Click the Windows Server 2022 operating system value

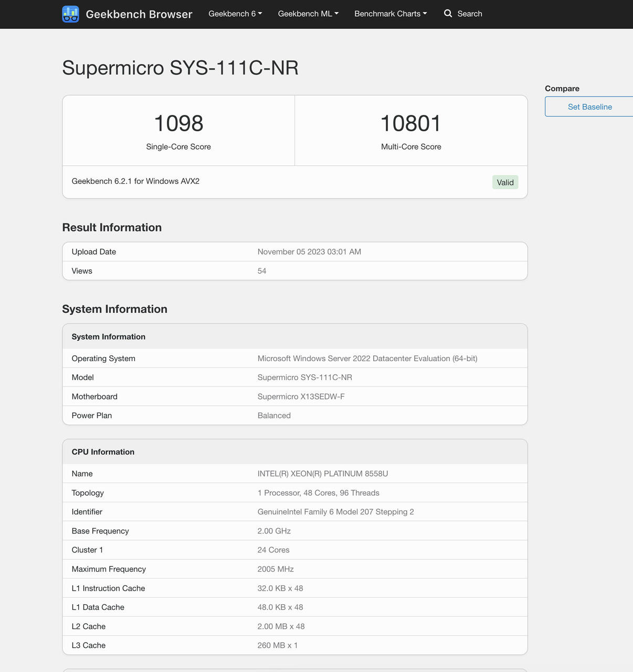[367, 359]
